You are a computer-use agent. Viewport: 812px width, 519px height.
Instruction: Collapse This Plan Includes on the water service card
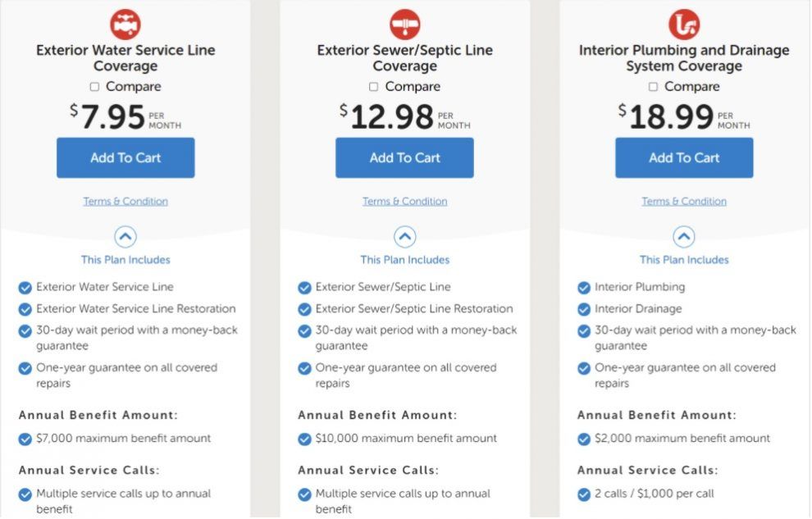125,238
